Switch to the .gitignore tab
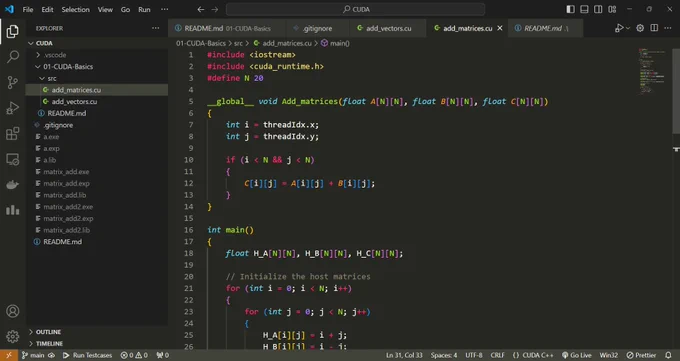680x361 pixels. point(317,28)
